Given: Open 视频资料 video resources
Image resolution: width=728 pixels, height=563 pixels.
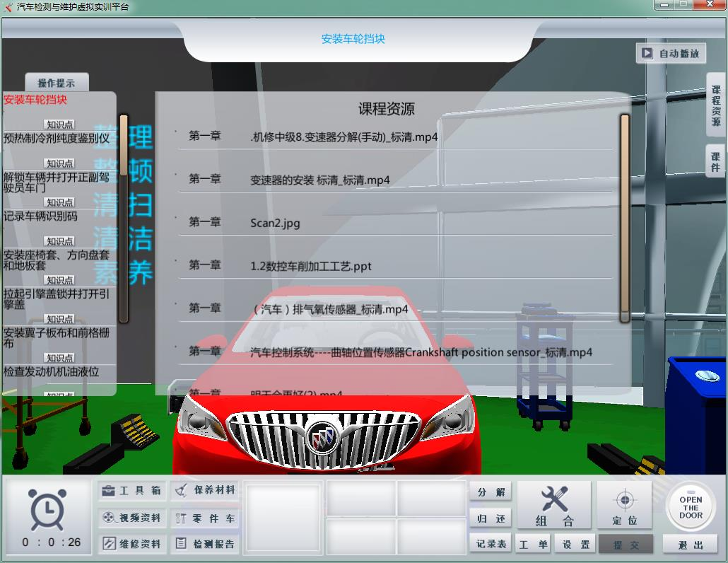Looking at the screenshot, I should (x=131, y=518).
